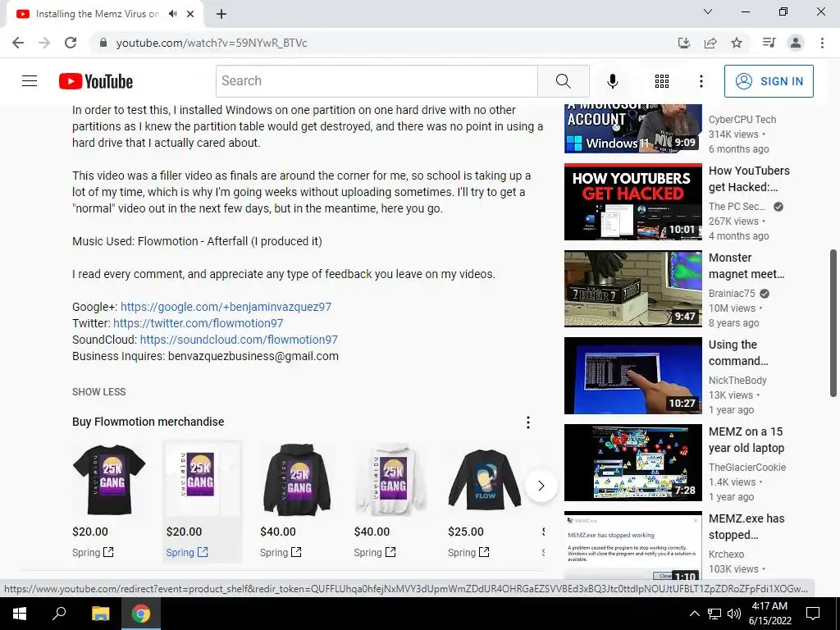Image resolution: width=840 pixels, height=630 pixels.
Task: Click the white 25K GANG t-shirt image
Action: (203, 479)
